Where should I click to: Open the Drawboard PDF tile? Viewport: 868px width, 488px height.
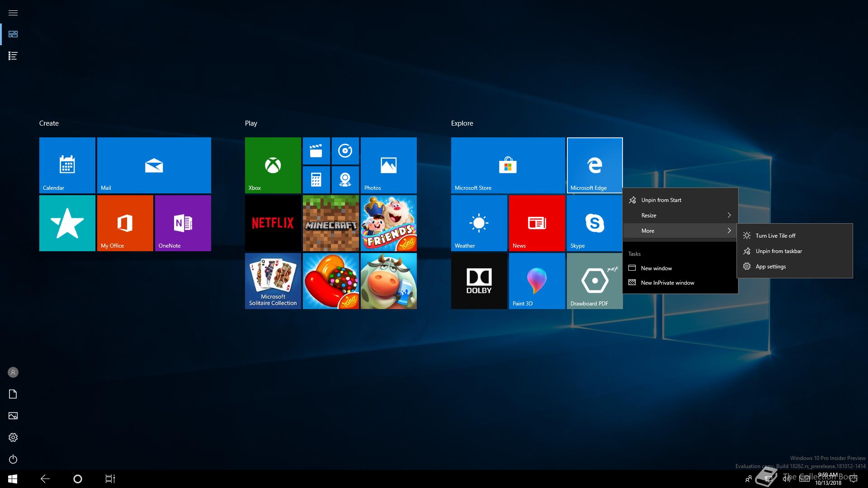[595, 281]
